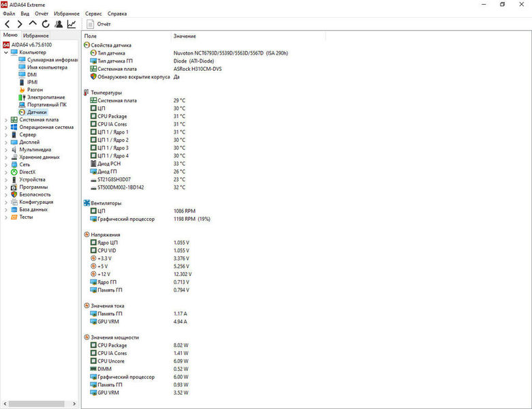Select DMI tree item
The height and width of the screenshot is (409, 532).
coord(28,75)
